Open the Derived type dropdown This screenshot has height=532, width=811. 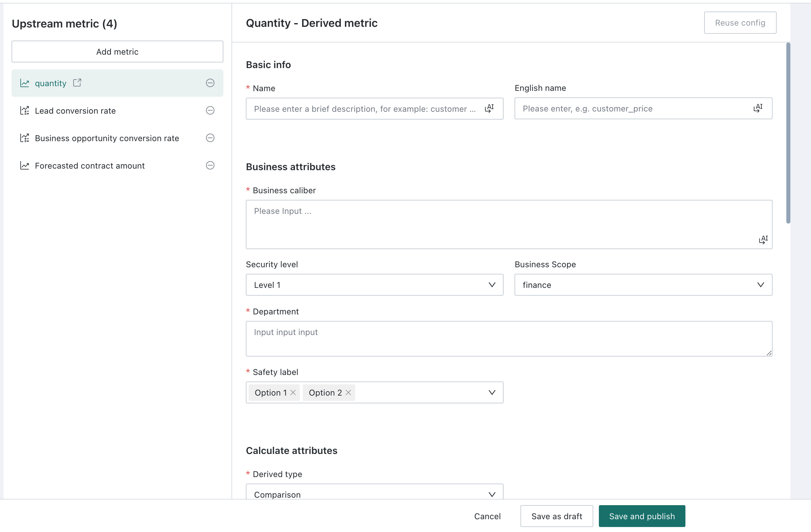(x=375, y=491)
